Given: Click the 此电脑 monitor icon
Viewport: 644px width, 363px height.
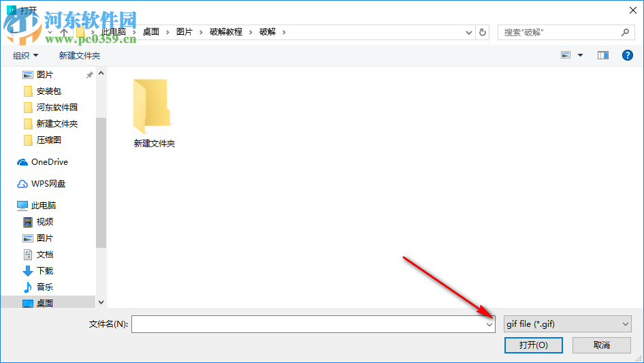Looking at the screenshot, I should pos(22,206).
